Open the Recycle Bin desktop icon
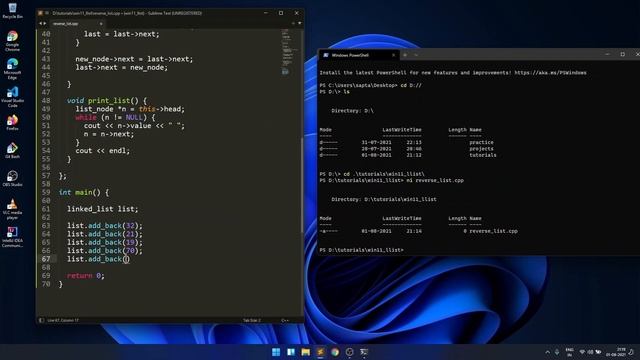This screenshot has width=640, height=360. (x=12, y=11)
